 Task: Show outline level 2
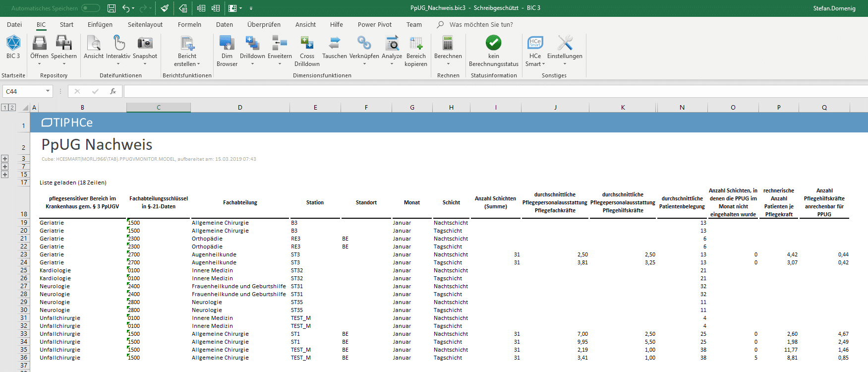[x=12, y=107]
